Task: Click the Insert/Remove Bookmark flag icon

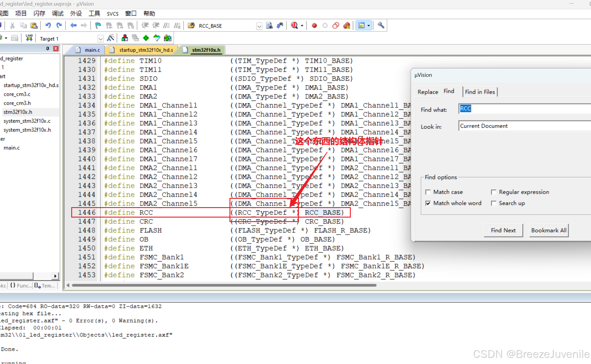Action: [x=98, y=26]
